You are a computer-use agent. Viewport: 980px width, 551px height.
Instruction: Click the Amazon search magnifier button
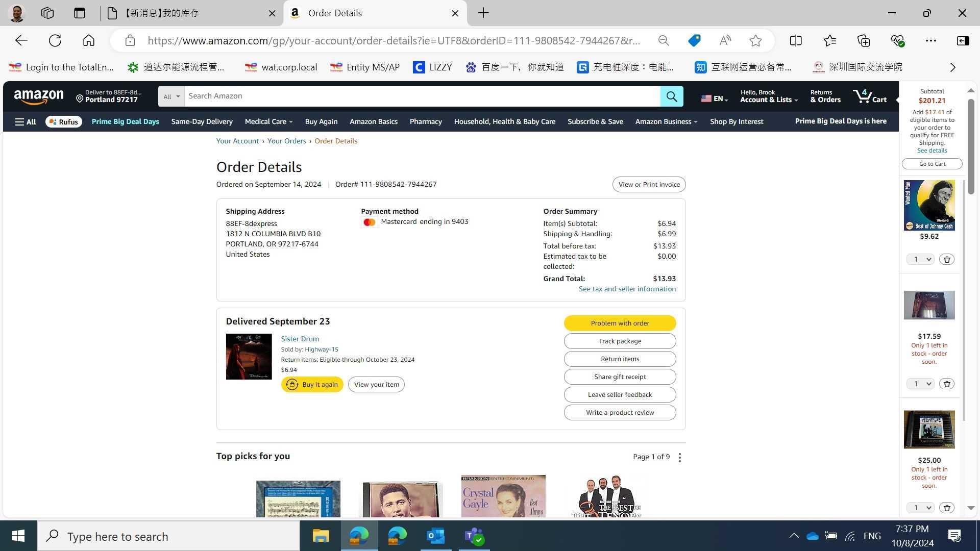(671, 96)
